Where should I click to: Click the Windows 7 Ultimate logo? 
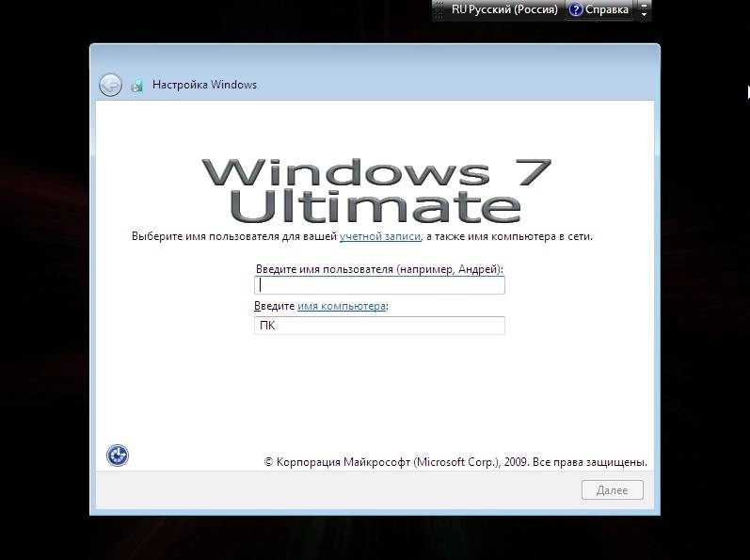377,190
